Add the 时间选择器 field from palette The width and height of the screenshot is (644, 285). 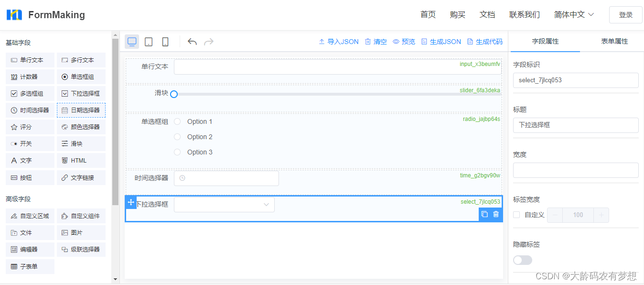[x=30, y=110]
